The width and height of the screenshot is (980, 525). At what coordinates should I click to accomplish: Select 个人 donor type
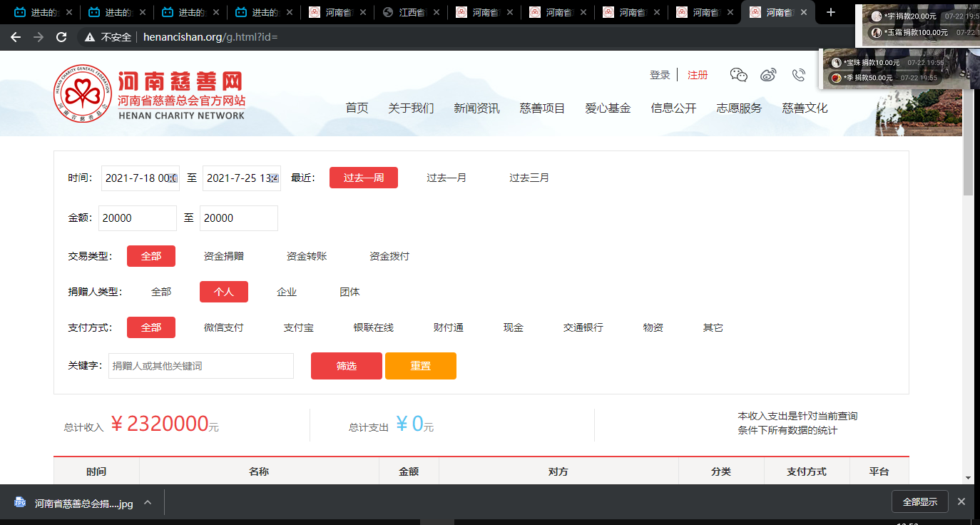[x=224, y=292]
